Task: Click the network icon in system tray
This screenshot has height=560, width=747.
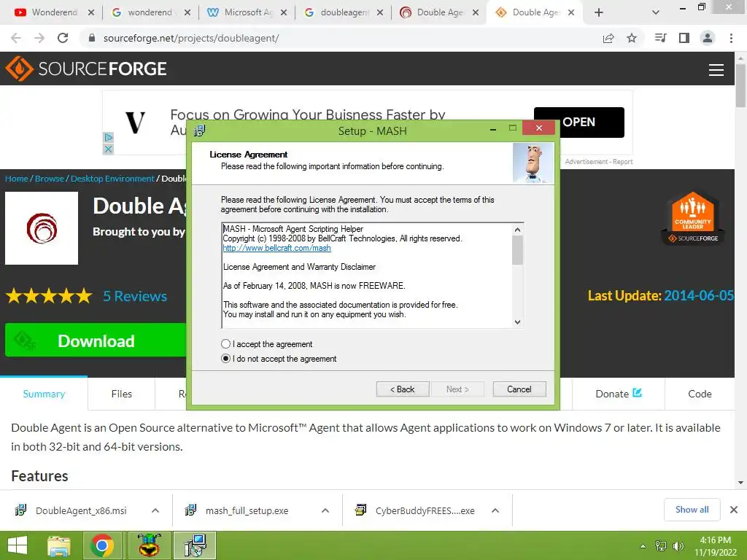Action: pos(661,546)
